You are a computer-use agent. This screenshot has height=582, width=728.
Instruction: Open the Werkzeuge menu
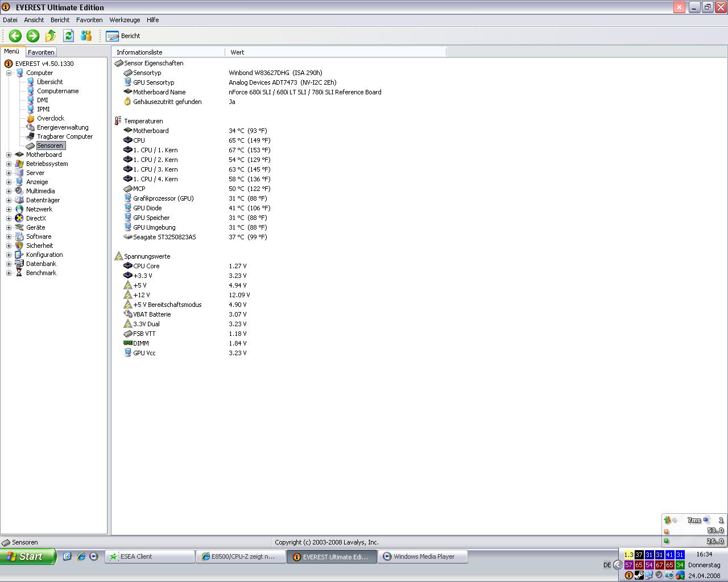(125, 20)
